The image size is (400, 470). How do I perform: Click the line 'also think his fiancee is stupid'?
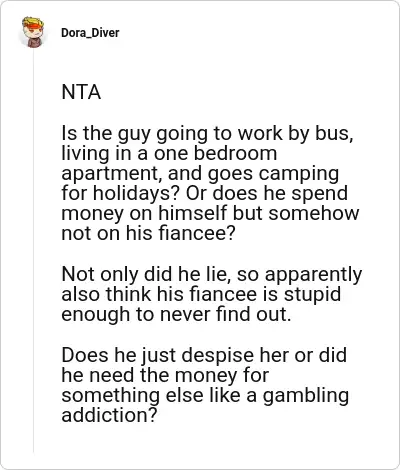click(201, 295)
